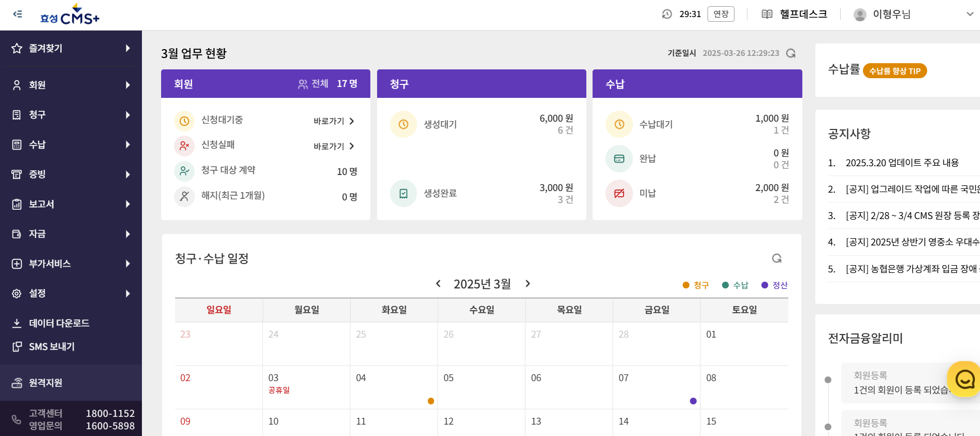Viewport: 980px width, 436px height.
Task: Go to next month in calendar
Action: coord(528,283)
